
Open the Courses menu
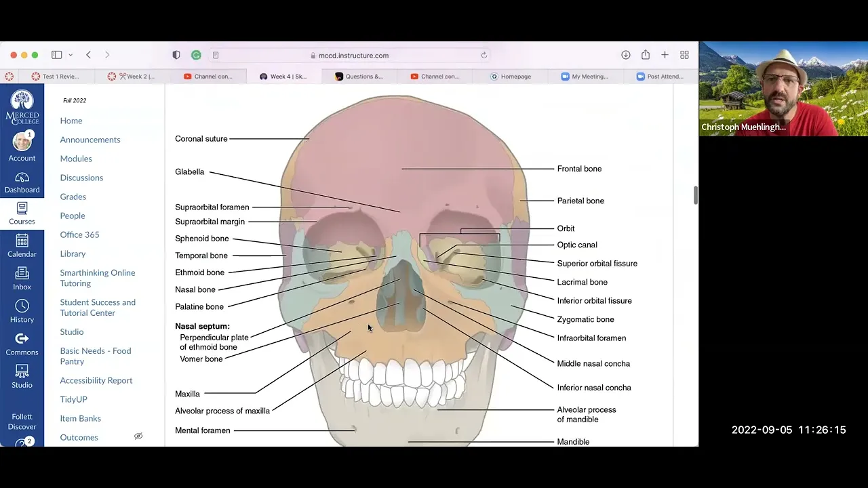pos(22,214)
